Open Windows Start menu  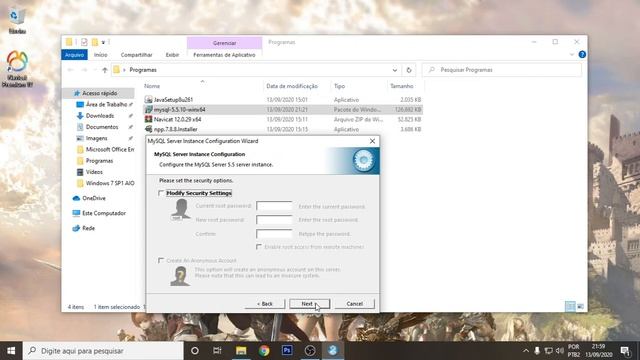click(x=11, y=351)
